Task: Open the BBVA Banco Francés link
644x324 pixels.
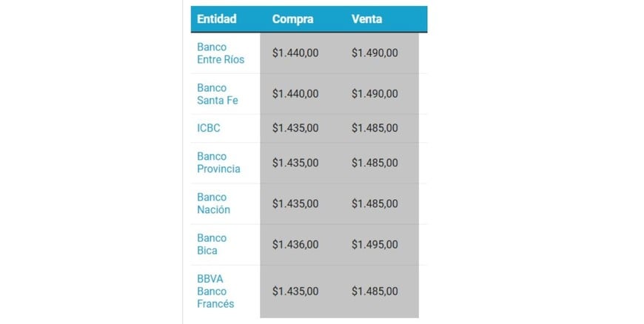Action: [215, 291]
